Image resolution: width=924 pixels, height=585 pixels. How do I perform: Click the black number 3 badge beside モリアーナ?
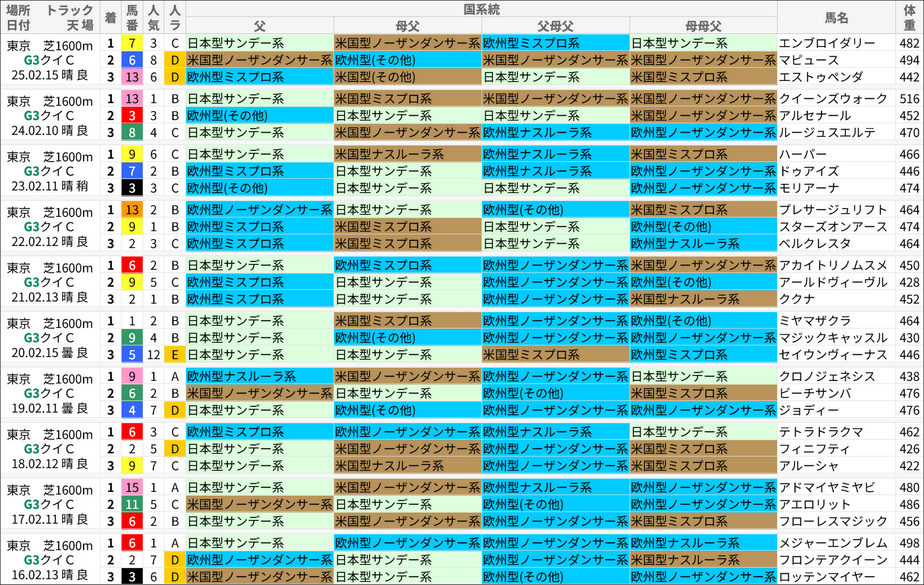pos(131,188)
